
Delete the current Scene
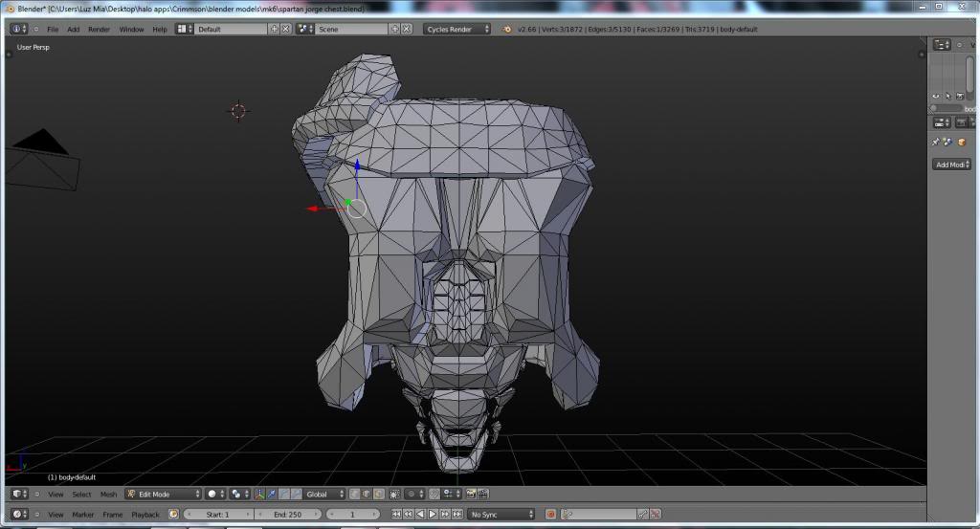[406, 29]
